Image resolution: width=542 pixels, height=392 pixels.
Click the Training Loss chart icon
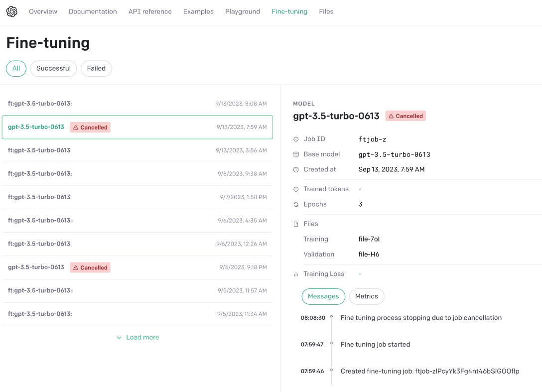296,274
